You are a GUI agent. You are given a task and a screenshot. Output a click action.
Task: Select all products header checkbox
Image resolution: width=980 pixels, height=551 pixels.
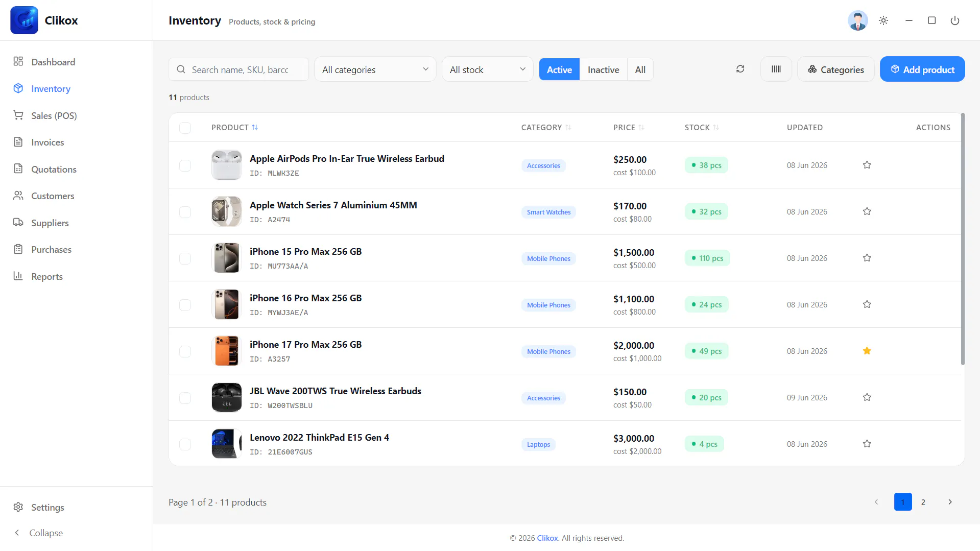point(185,128)
